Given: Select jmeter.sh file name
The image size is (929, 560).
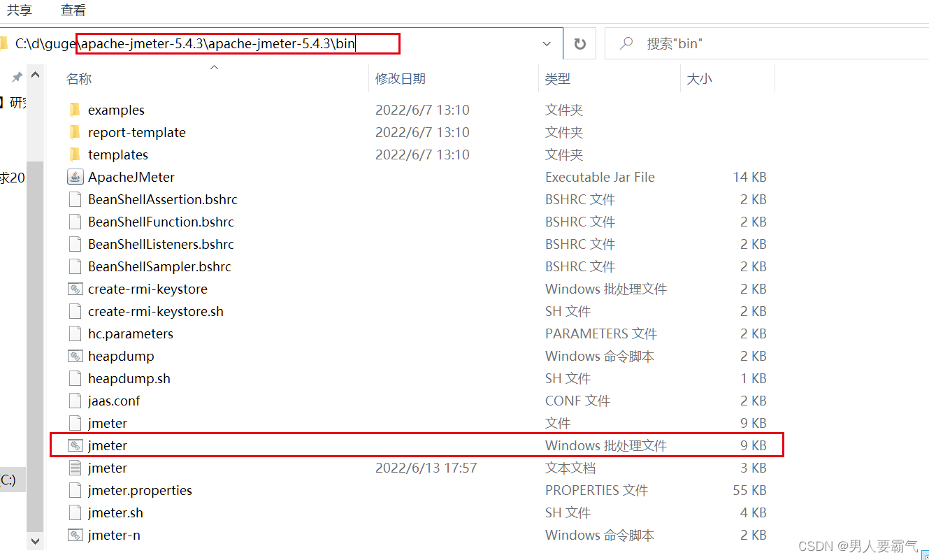Looking at the screenshot, I should tap(115, 512).
